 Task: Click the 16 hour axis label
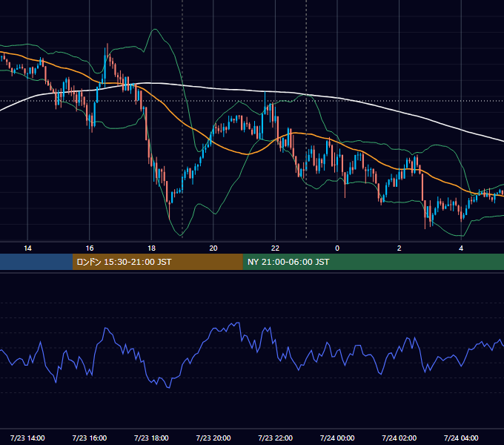coord(90,248)
